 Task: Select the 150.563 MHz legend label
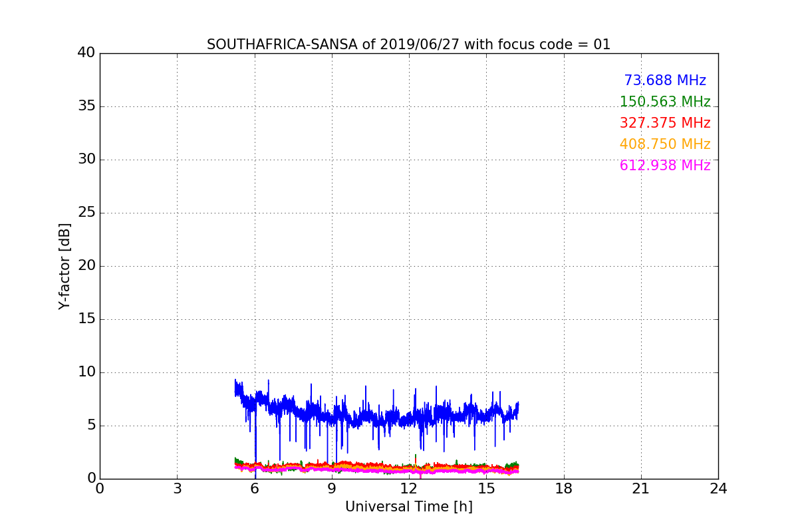click(x=665, y=102)
